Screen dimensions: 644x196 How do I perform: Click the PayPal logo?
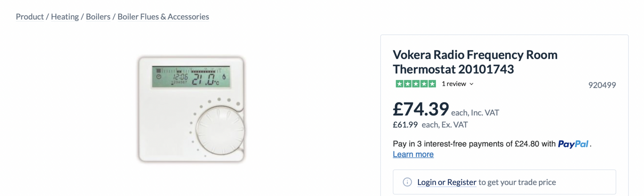pyautogui.click(x=573, y=144)
